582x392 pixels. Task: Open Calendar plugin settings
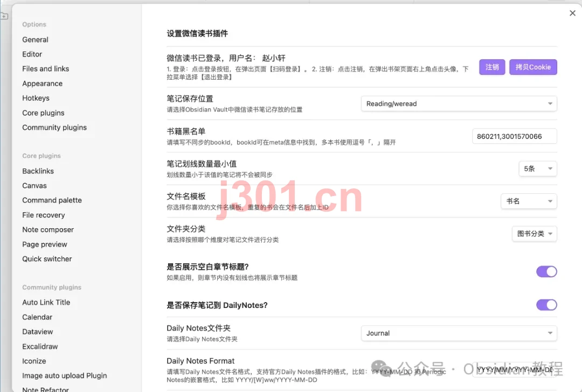pyautogui.click(x=37, y=317)
